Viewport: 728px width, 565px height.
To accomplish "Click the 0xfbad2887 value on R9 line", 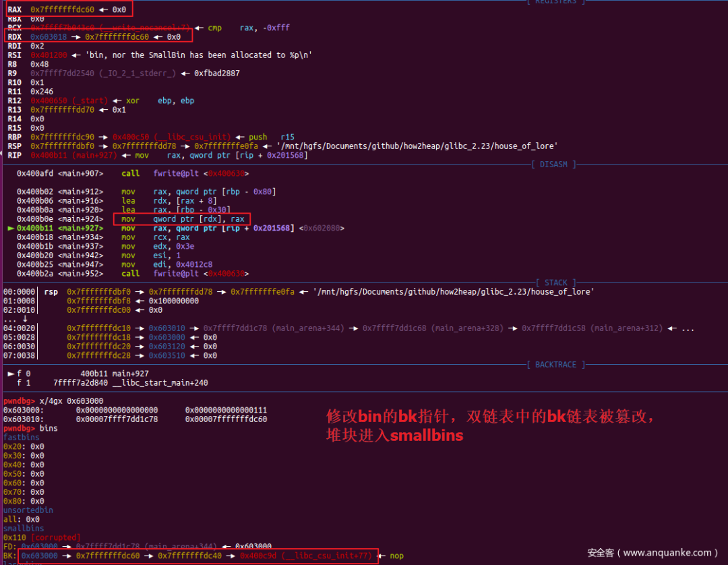I will click(217, 73).
